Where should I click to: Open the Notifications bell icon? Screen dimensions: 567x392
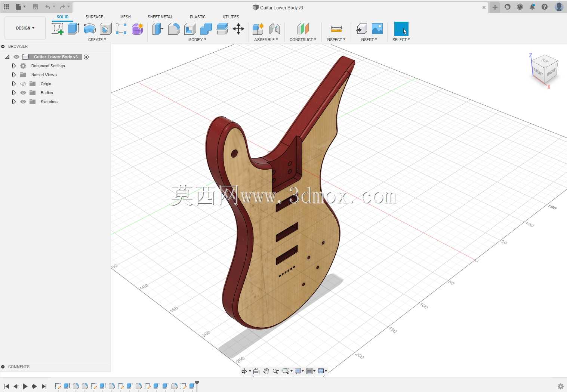(532, 7)
